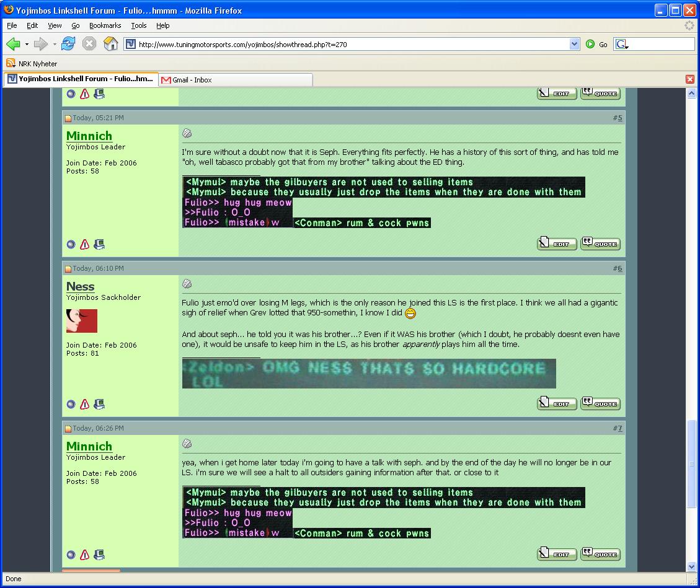Open the address bar URL history dropdown
700x588 pixels.
574,44
